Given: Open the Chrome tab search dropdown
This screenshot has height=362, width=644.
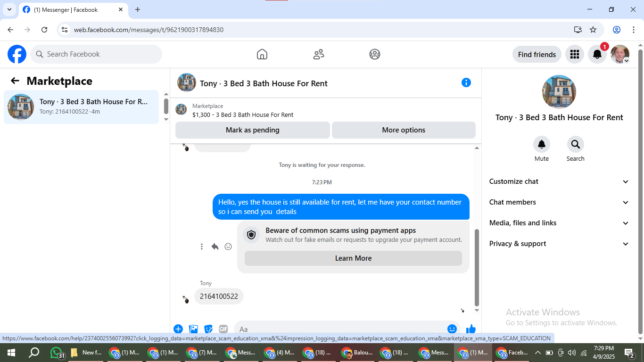Looking at the screenshot, I should (9, 9).
